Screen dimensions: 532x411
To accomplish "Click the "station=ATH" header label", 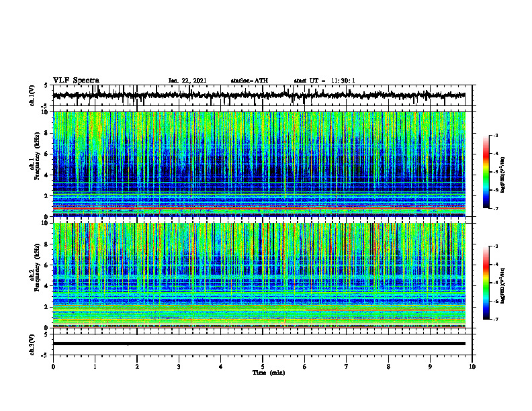I will point(249,81).
